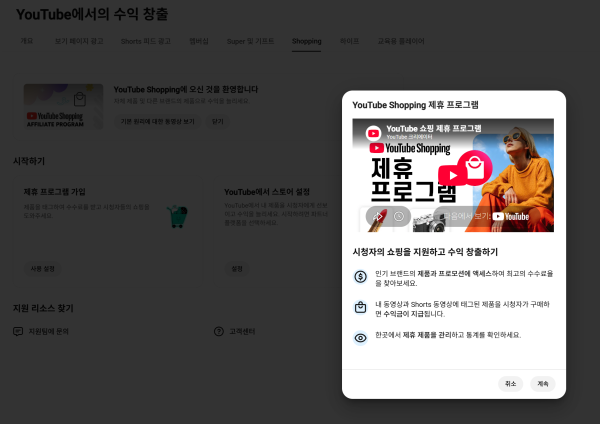Viewport: 600px width, 424px height.
Task: Click YouTube Shopping에 오신 것을 환영합니다 heading
Action: pyautogui.click(x=186, y=90)
